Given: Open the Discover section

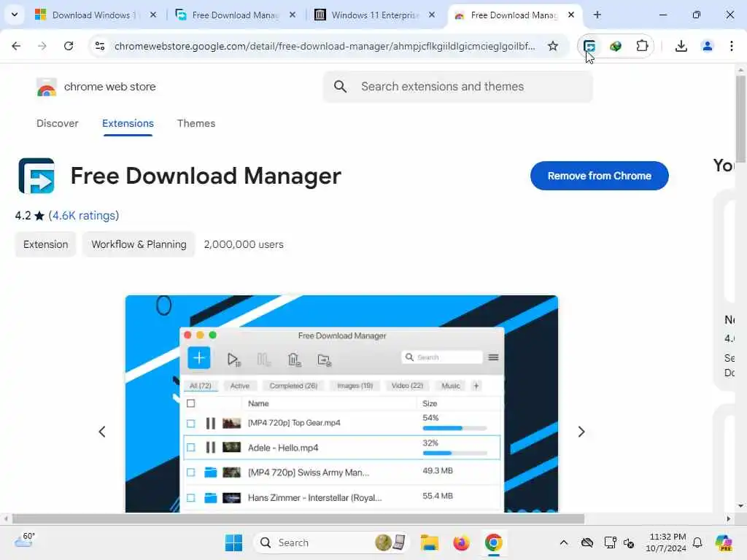Looking at the screenshot, I should [57, 123].
